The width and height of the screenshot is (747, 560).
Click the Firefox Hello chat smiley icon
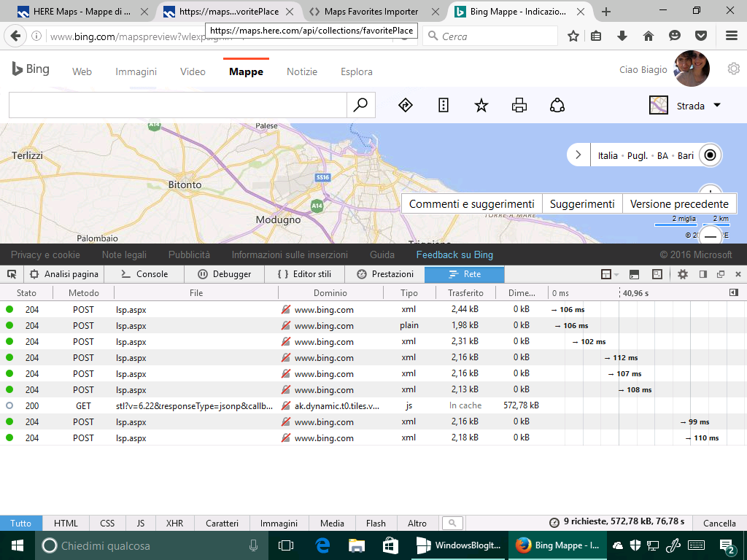click(x=675, y=36)
